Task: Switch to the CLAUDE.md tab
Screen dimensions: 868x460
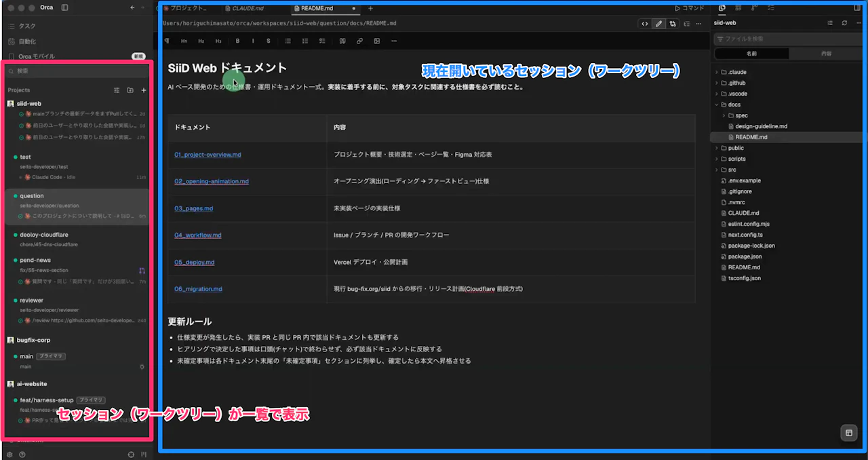Action: 248,8
